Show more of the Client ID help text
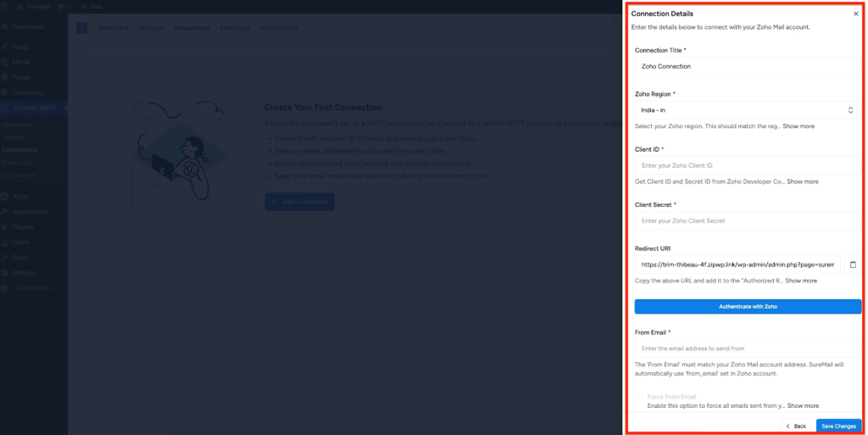868x435 pixels. pos(802,181)
